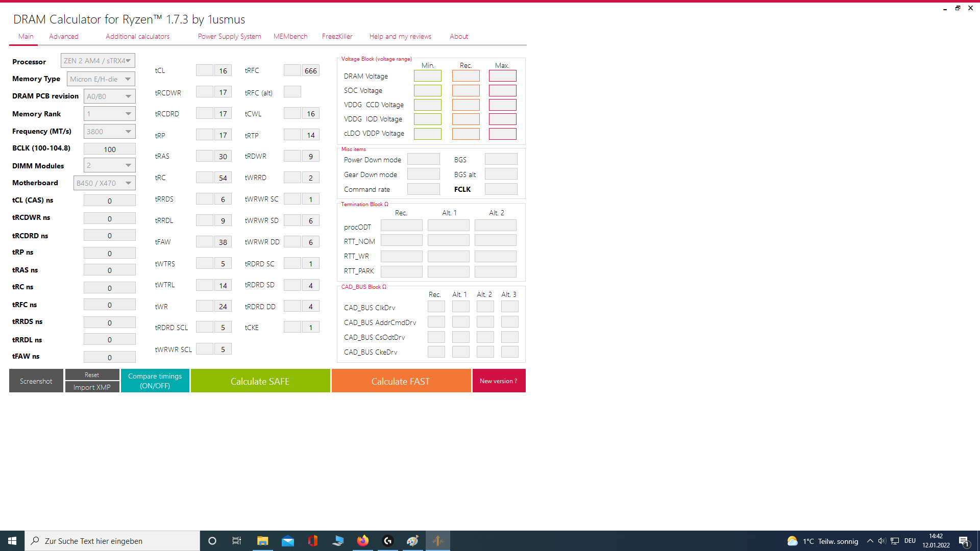Open the notification center icon

[964, 541]
